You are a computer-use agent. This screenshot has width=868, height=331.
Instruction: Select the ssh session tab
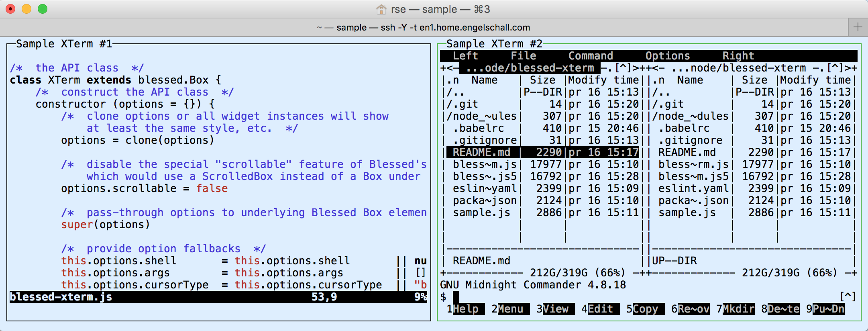[424, 27]
